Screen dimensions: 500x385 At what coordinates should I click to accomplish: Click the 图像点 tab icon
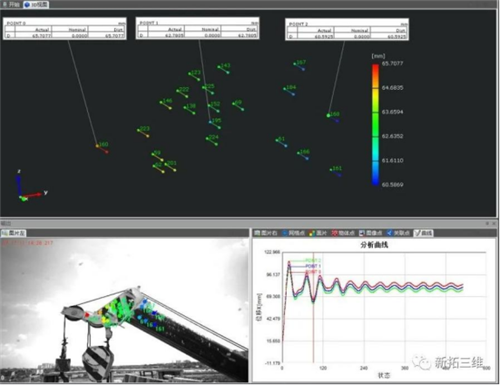(x=362, y=233)
